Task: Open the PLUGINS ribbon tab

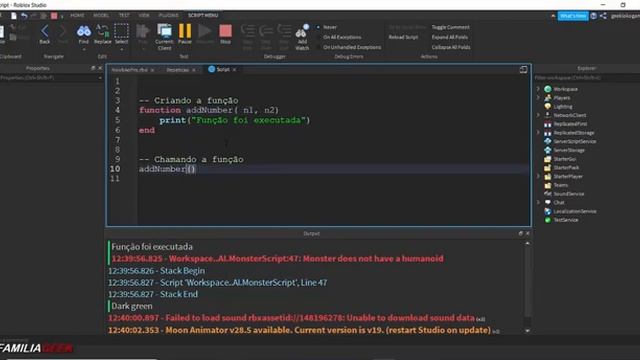Action: (169, 16)
